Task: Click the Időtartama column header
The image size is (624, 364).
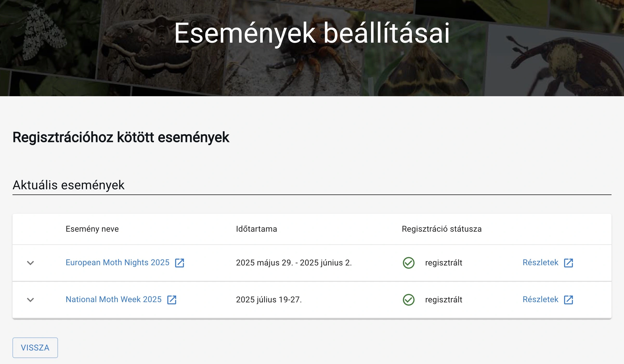Action: pyautogui.click(x=256, y=229)
